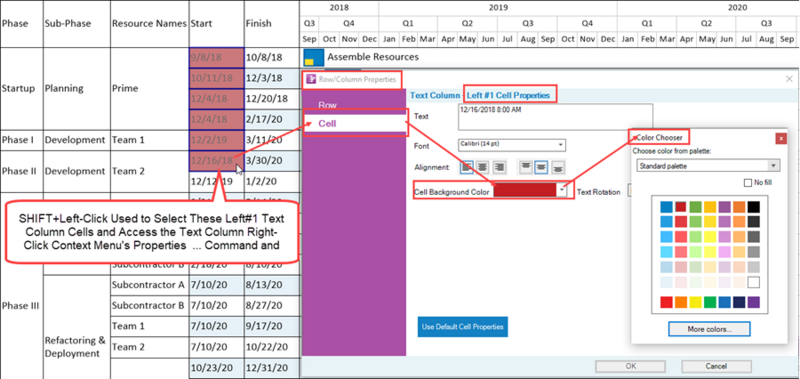Image resolution: width=800 pixels, height=379 pixels.
Task: Select the Finish column header
Action: (271, 24)
